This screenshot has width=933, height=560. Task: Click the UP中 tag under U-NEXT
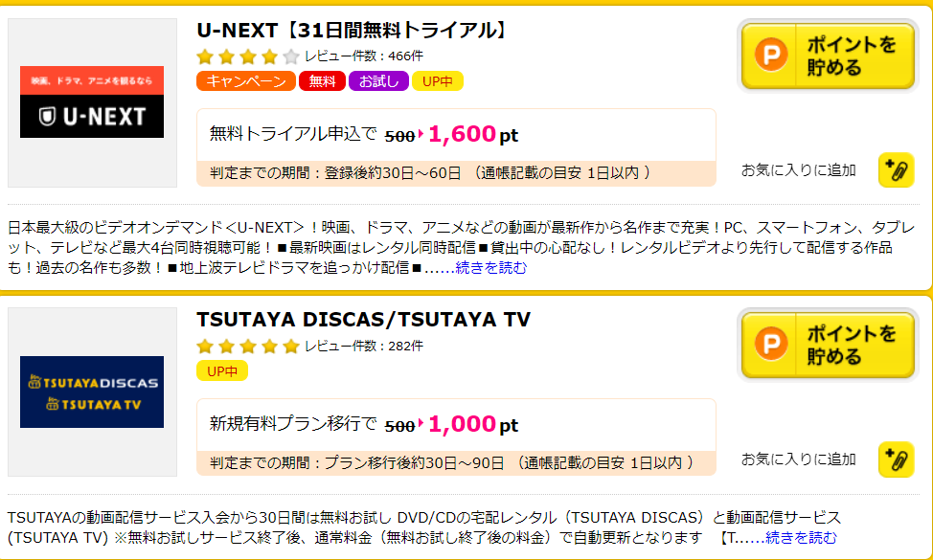[x=438, y=81]
